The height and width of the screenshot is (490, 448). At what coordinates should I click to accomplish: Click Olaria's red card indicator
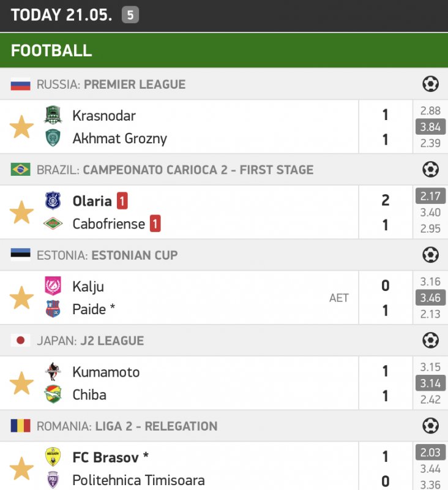pos(122,201)
